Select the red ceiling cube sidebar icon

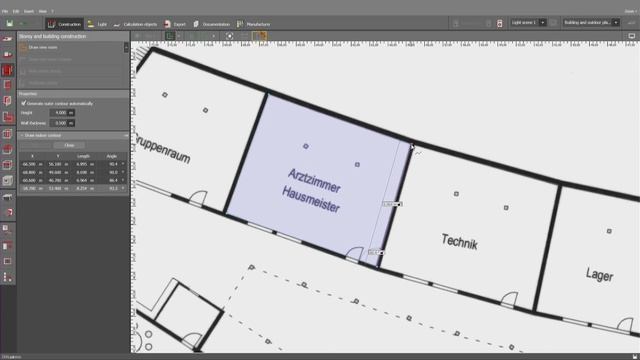pyautogui.click(x=7, y=149)
